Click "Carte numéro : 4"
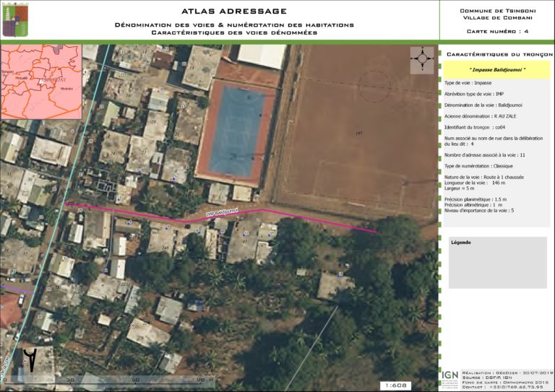Image resolution: width=555 pixels, height=392 pixels. tap(498, 32)
